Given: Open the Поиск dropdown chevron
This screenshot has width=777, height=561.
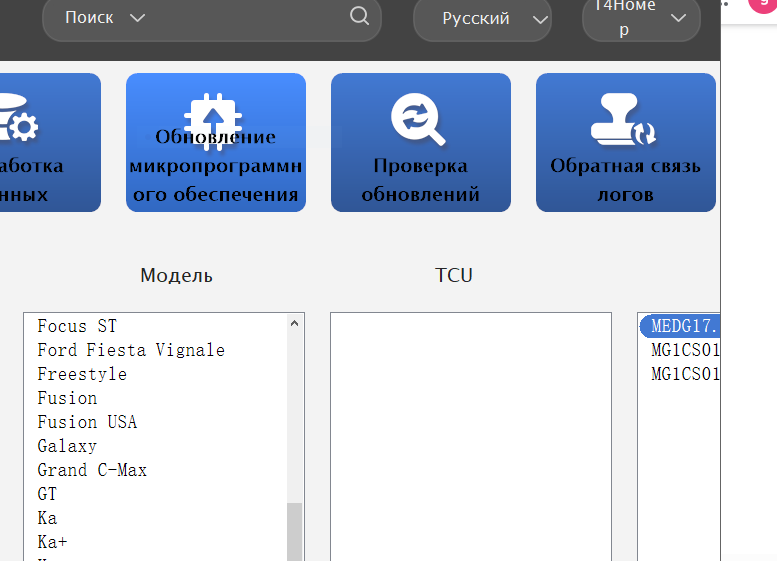Looking at the screenshot, I should pyautogui.click(x=137, y=18).
